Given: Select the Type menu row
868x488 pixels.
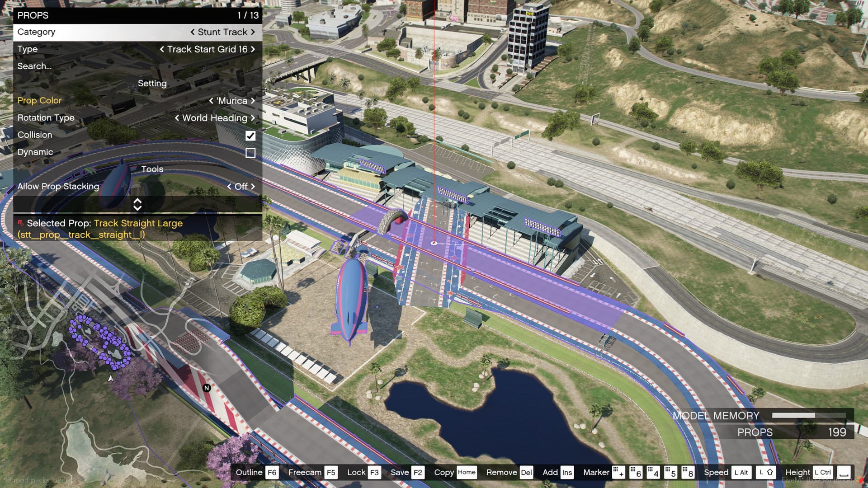Looking at the screenshot, I should tap(137, 49).
